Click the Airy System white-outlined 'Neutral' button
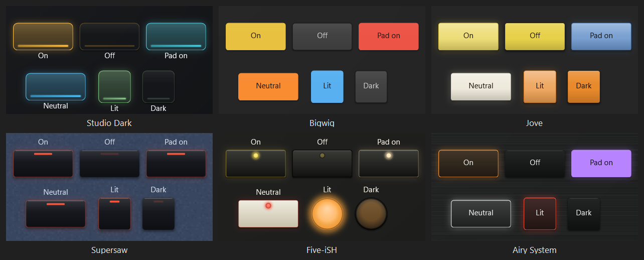 [481, 214]
